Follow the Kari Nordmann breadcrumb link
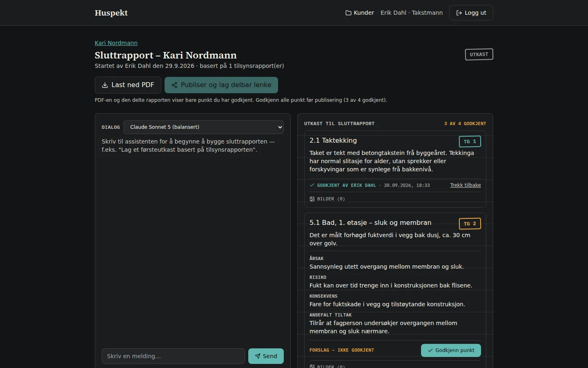The height and width of the screenshot is (368, 588). 116,43
